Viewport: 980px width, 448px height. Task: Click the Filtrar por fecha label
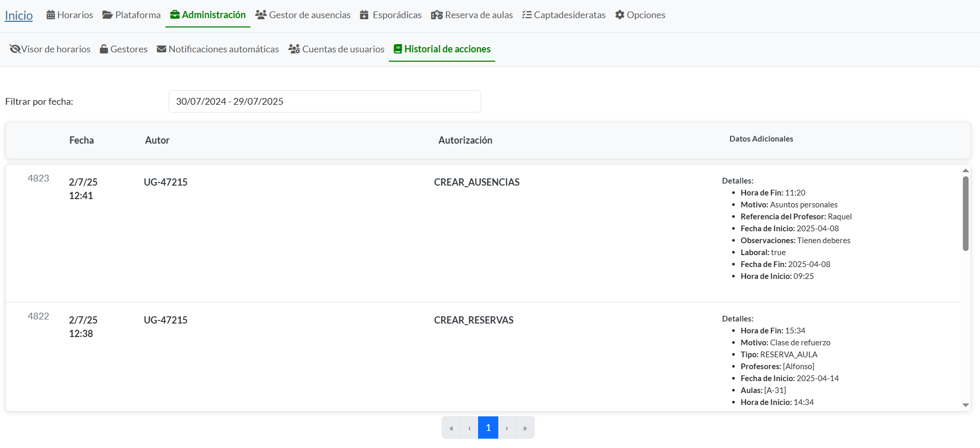click(39, 102)
